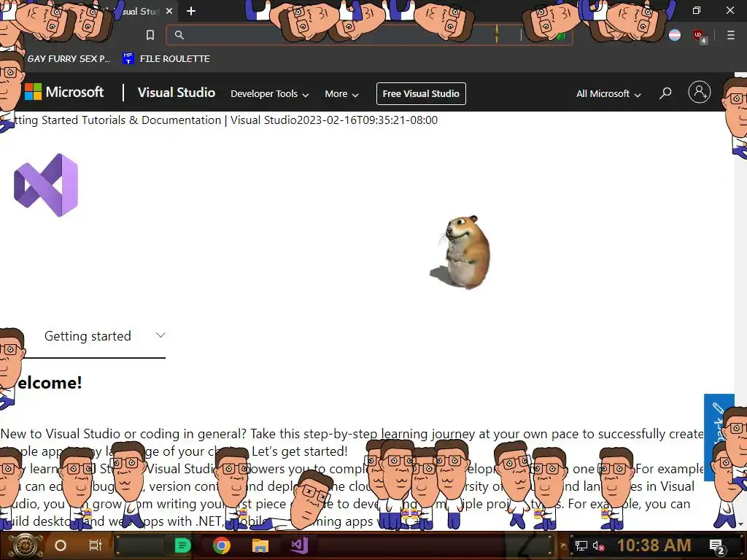
Task: Open the network tray icon
Action: pos(581,545)
